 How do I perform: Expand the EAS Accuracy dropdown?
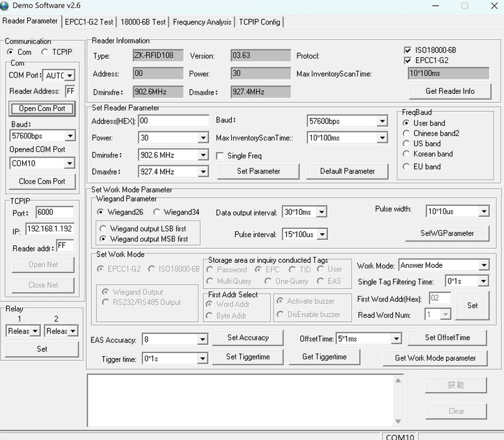tap(202, 339)
